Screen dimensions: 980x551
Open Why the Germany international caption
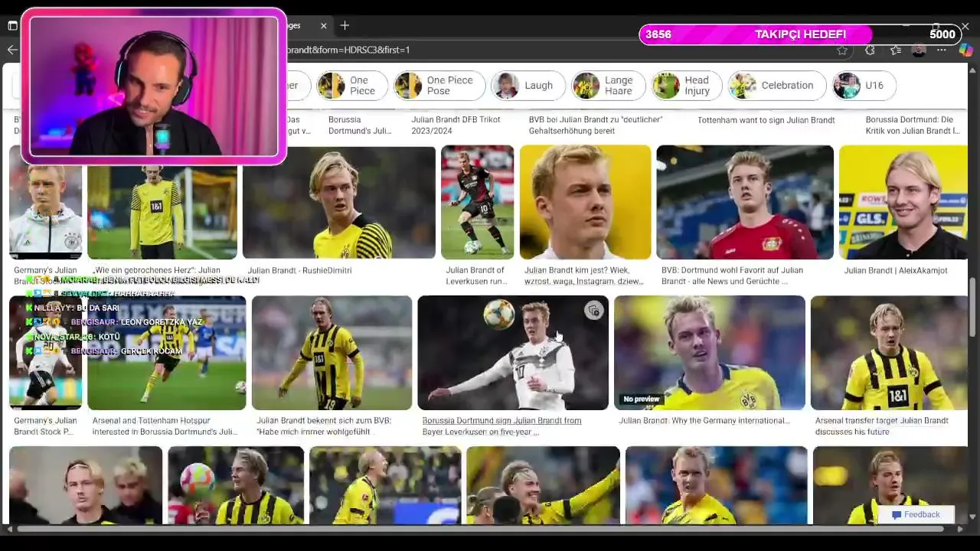(704, 420)
